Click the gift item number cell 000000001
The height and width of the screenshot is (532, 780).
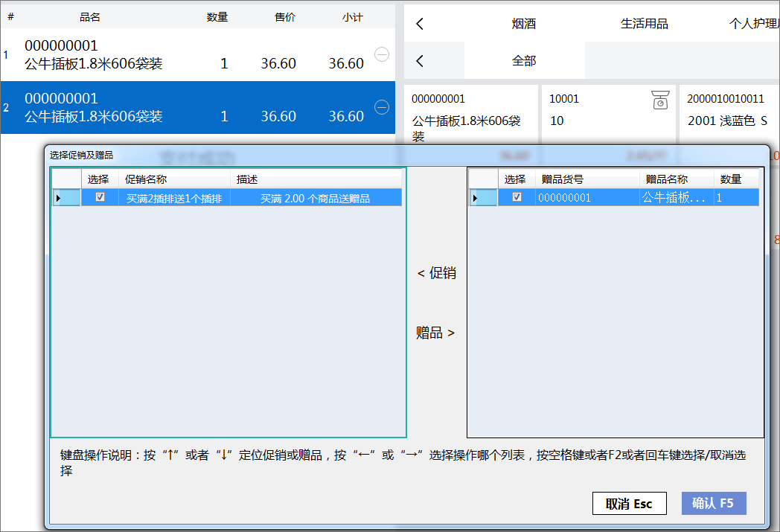587,198
